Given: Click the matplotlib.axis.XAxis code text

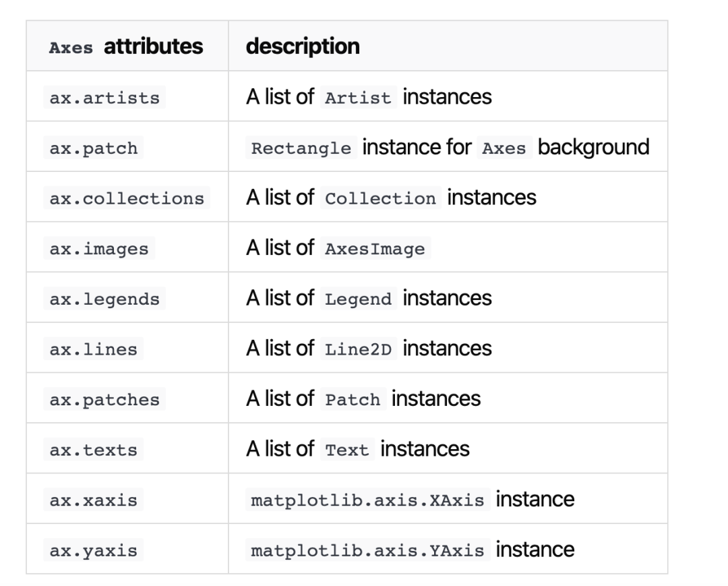Looking at the screenshot, I should (367, 500).
